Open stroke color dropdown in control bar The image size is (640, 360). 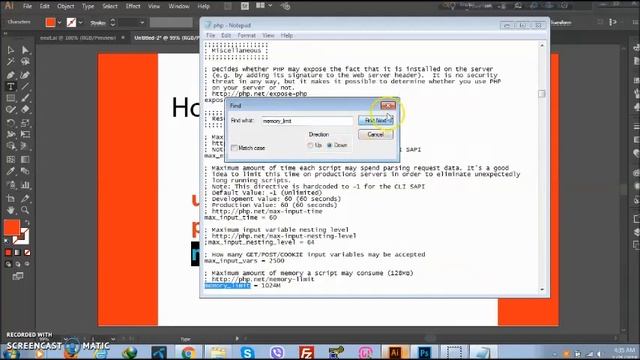(x=81, y=22)
